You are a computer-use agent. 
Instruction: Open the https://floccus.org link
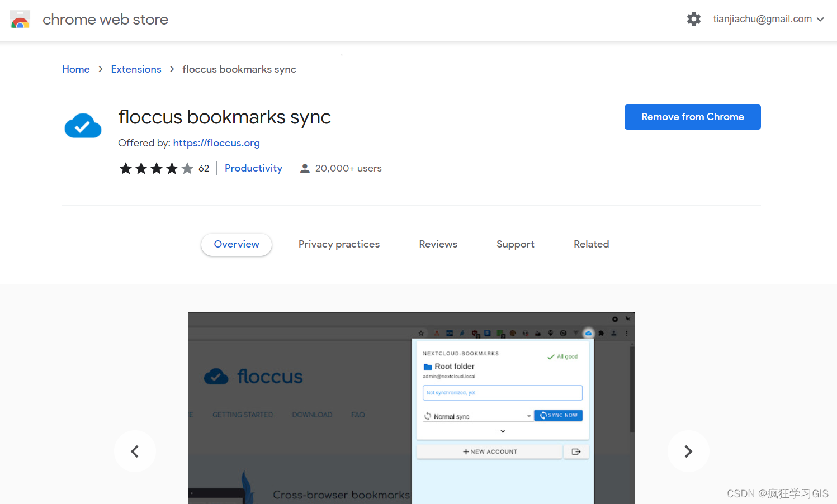(216, 143)
